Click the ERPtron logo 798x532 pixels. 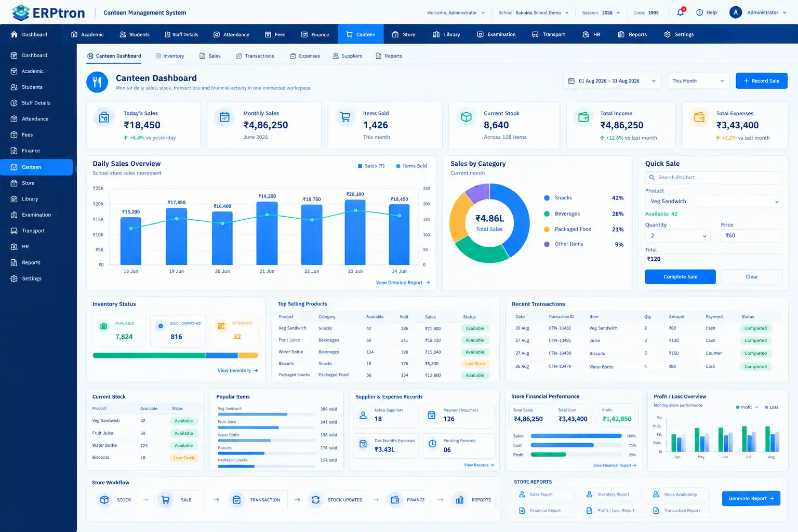[48, 12]
